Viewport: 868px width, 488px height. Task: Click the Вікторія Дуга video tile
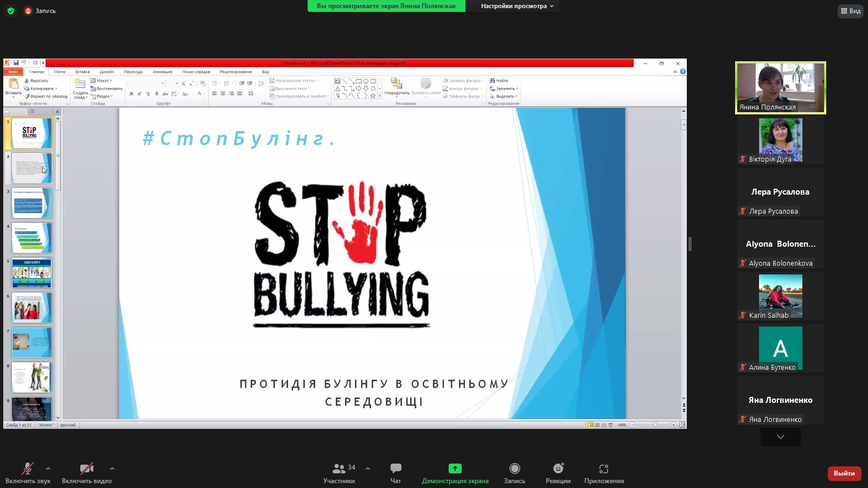coord(780,140)
